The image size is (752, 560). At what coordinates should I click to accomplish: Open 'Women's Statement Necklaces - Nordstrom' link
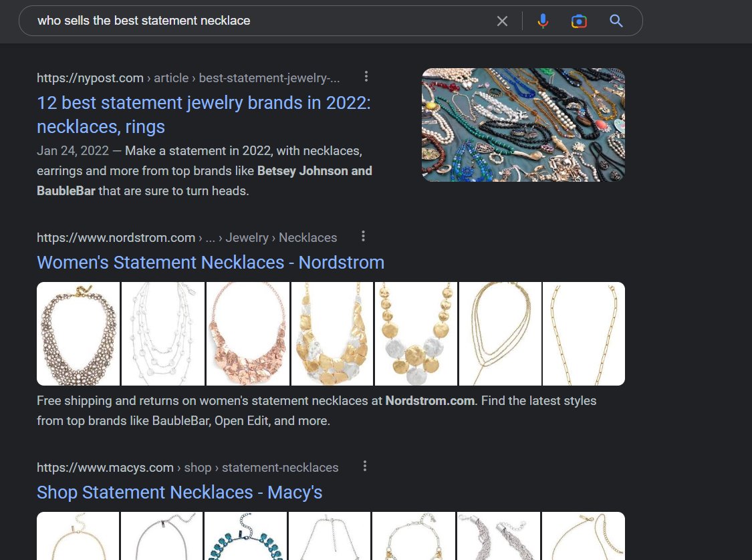[211, 263]
